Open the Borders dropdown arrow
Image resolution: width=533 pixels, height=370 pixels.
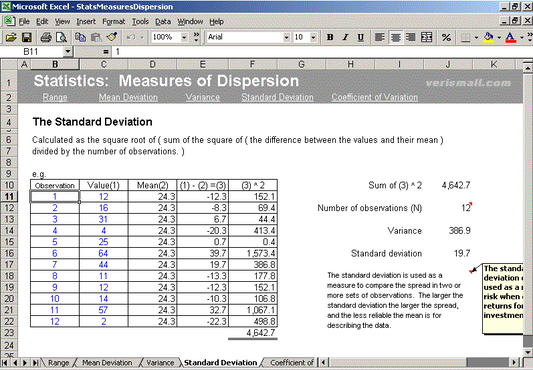tap(476, 37)
